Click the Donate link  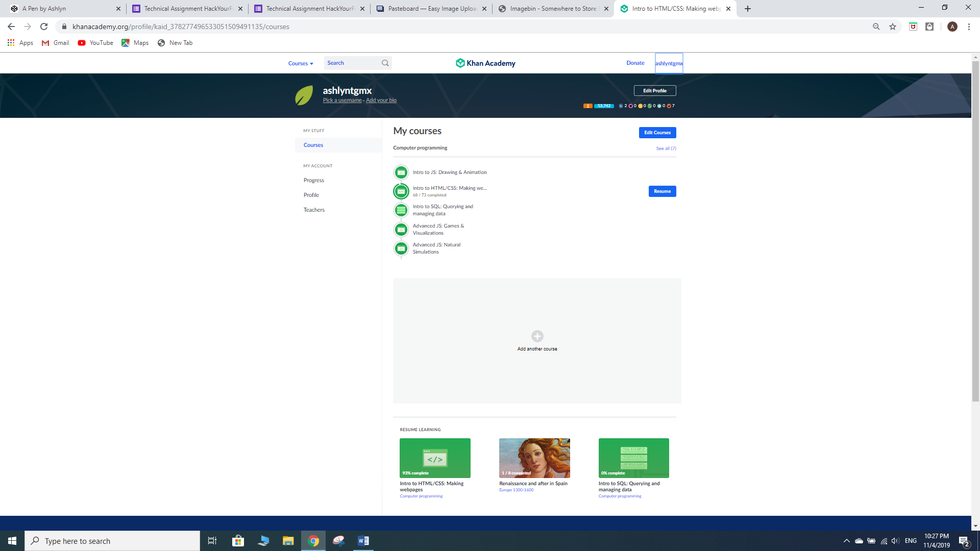(635, 63)
